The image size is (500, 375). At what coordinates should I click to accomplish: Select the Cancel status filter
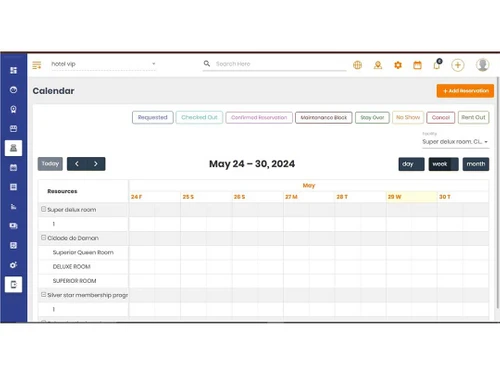[441, 117]
